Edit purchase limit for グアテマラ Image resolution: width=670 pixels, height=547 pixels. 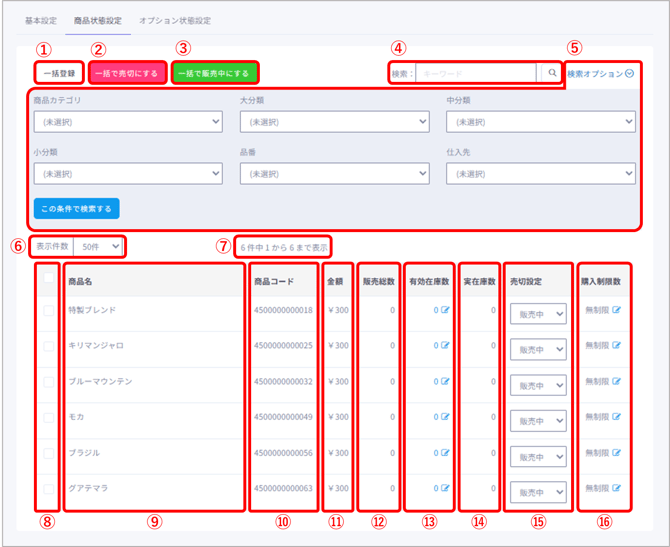point(617,488)
